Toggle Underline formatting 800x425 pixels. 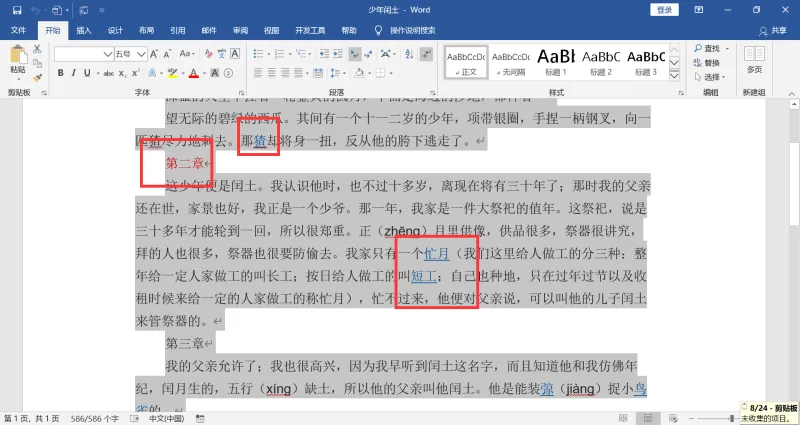(87, 73)
